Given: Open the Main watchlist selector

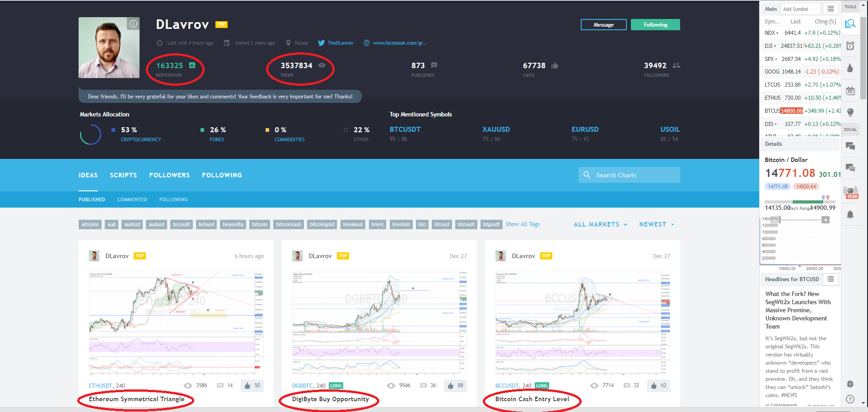Looking at the screenshot, I should click(771, 9).
